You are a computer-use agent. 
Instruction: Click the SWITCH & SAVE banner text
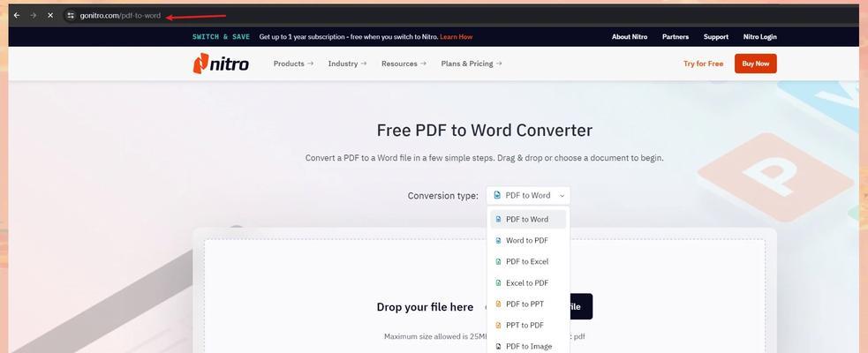221,37
